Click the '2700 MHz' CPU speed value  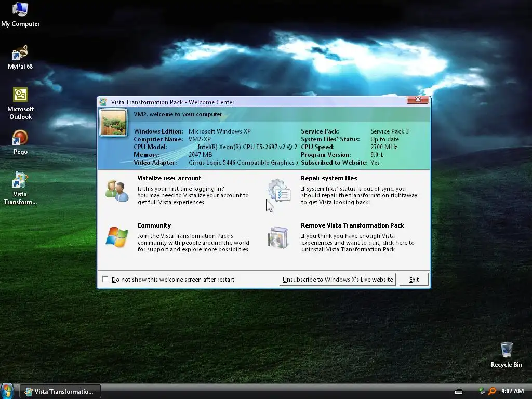384,147
